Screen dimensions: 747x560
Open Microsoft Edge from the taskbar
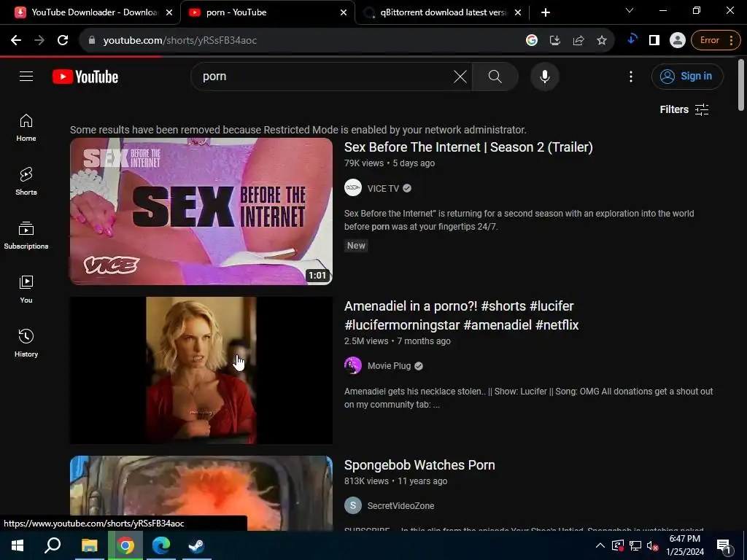pos(161,545)
